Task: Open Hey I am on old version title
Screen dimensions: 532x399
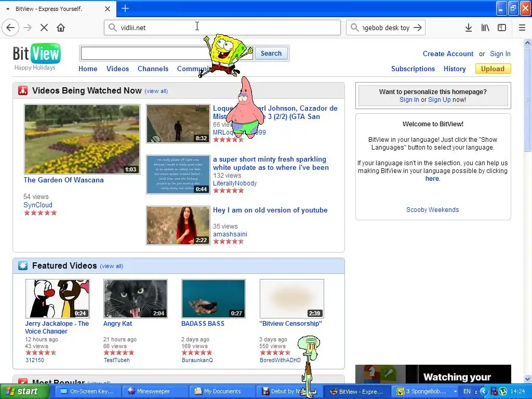Action: (270, 210)
